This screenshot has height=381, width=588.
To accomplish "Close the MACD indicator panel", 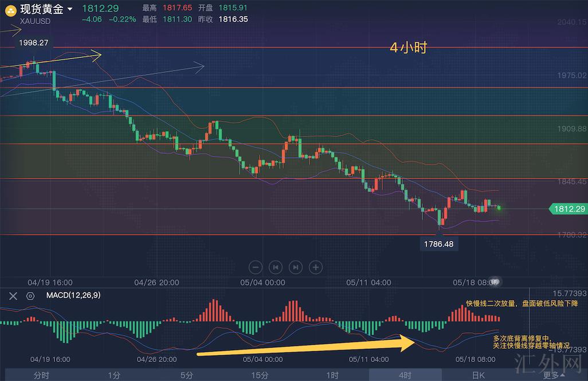I will [x=13, y=296].
